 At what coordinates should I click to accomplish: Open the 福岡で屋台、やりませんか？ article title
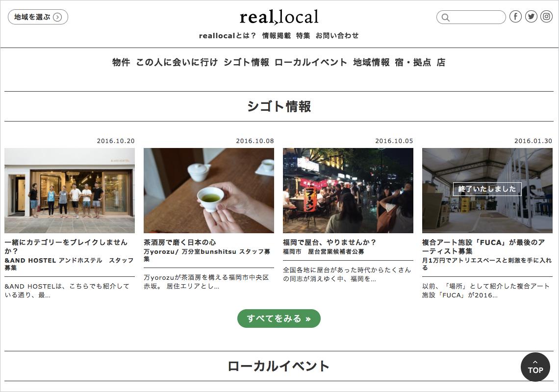click(330, 243)
